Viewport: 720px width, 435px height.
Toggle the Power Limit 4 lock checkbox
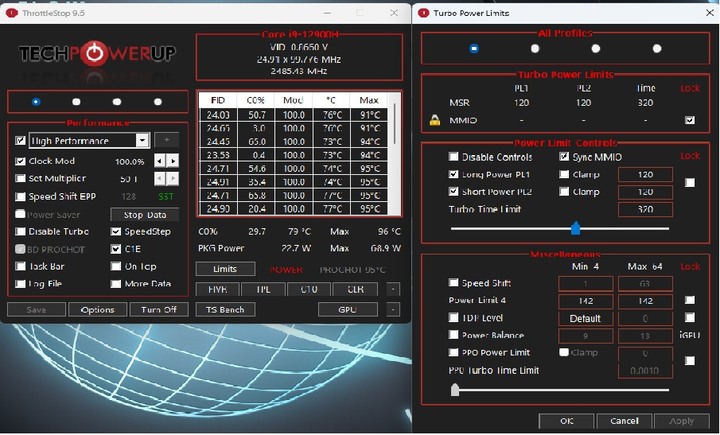click(690, 300)
